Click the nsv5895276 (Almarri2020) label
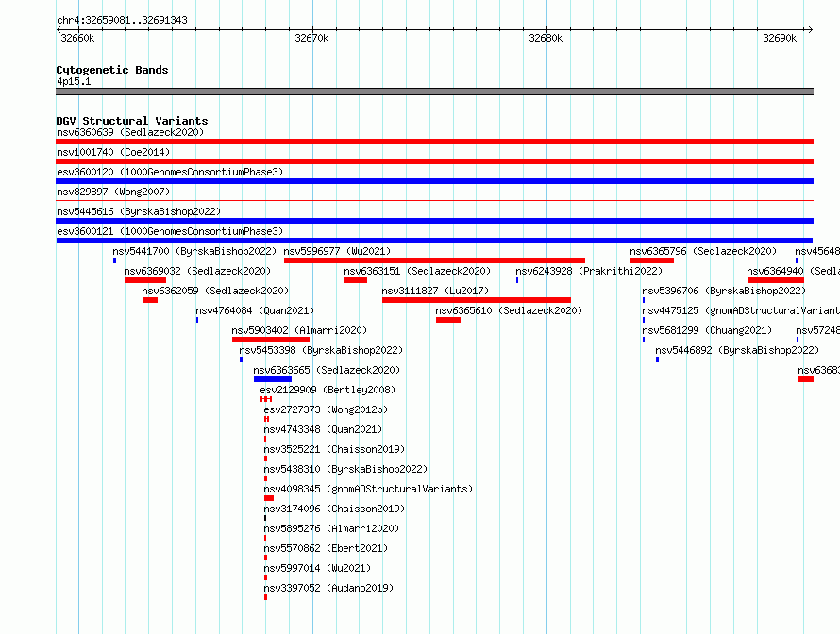This screenshot has height=634, width=840. [x=331, y=528]
